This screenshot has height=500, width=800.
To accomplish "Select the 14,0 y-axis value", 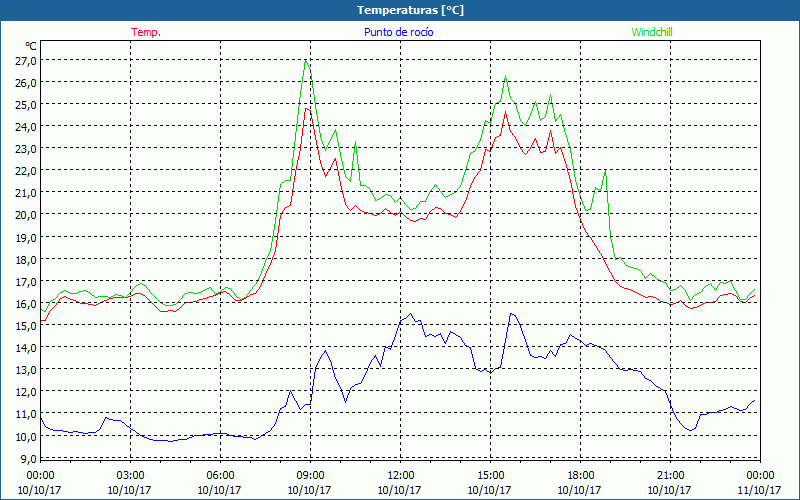I will (x=26, y=347).
